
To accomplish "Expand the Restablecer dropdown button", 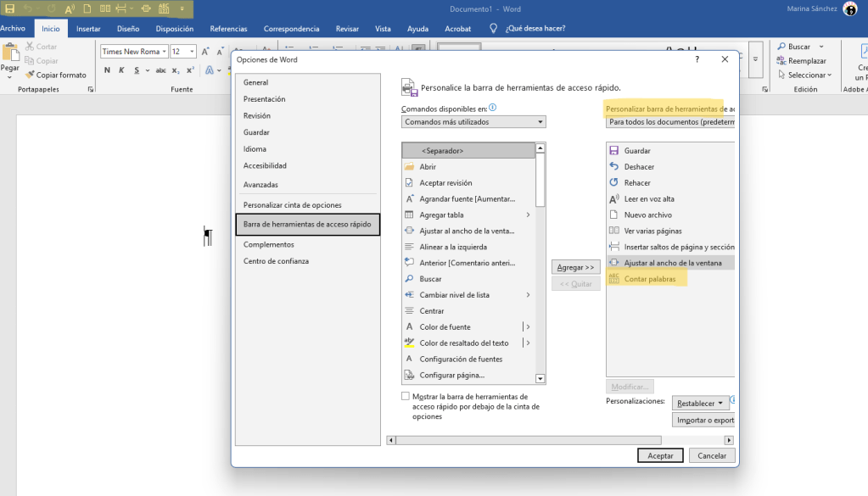I will 700,404.
